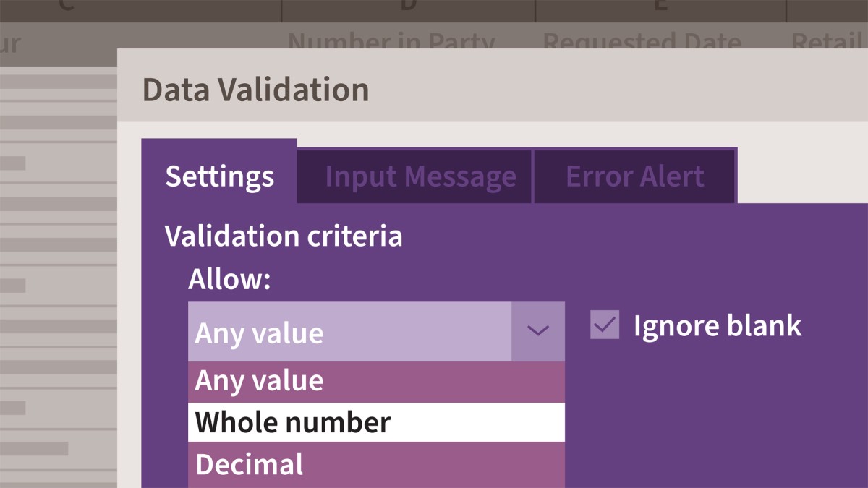Switch to the Settings tab

(219, 176)
